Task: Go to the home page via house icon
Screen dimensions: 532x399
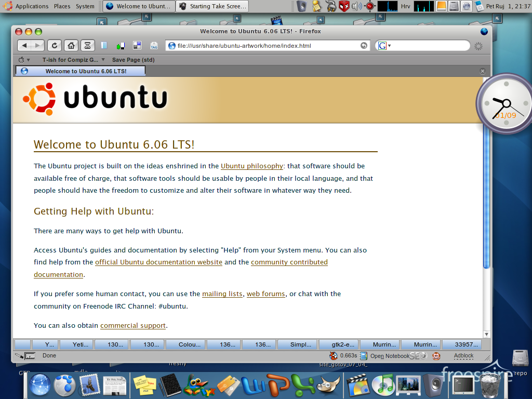Action: [71, 46]
